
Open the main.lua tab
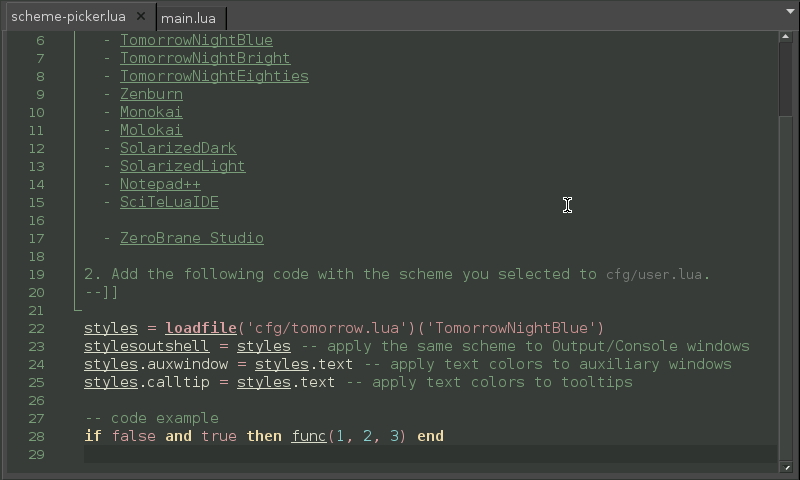188,18
